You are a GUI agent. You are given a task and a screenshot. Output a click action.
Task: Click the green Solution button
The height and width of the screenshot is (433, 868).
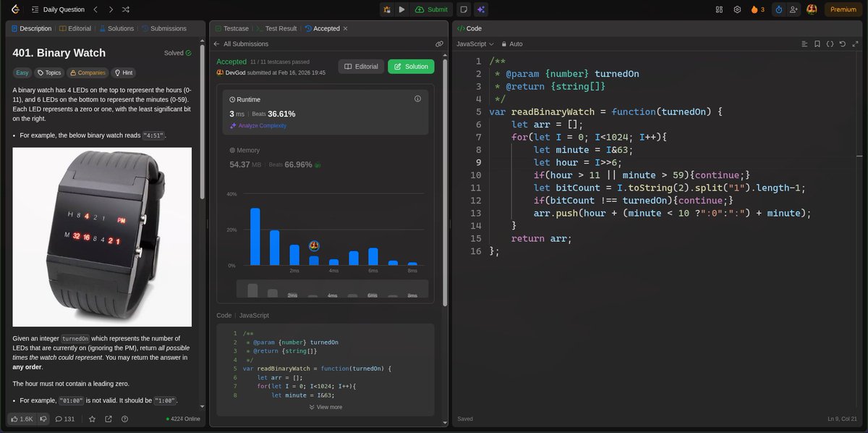point(411,66)
